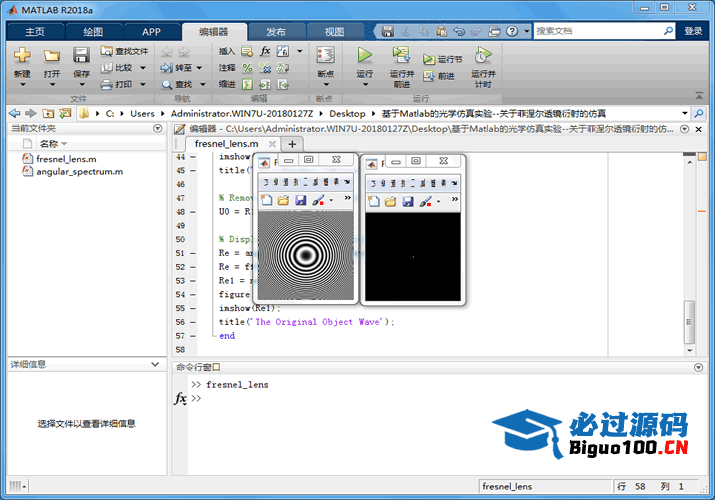Open Editor panel actions dropdown
715x500 pixels.
[x=684, y=129]
